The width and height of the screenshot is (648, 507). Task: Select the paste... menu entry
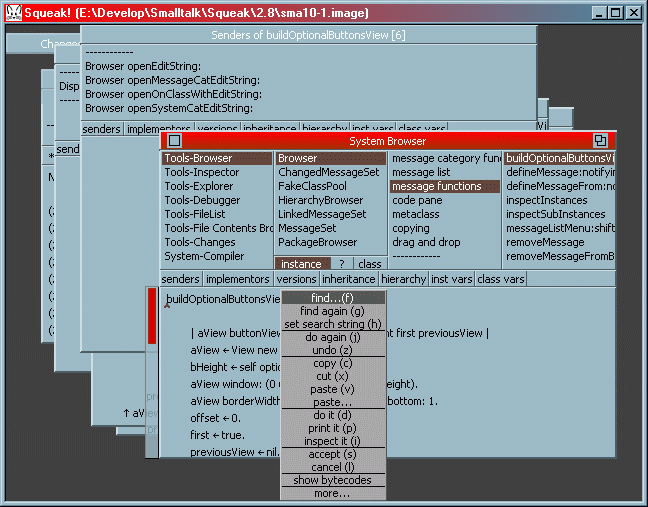click(332, 402)
